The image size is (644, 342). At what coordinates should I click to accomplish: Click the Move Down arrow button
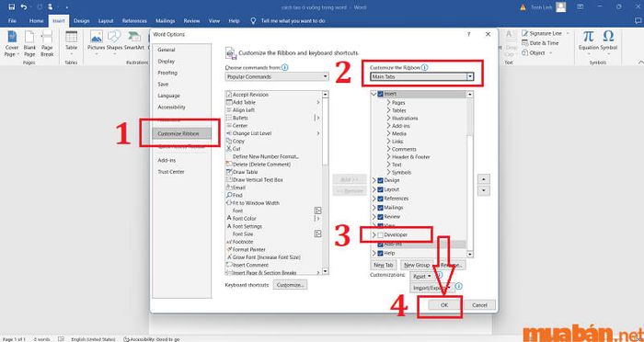point(484,191)
